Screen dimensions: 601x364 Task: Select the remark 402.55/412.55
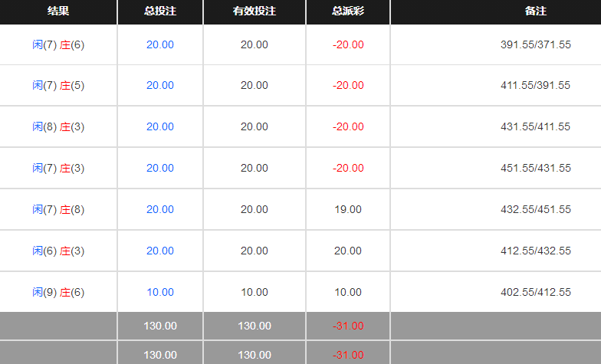click(536, 292)
